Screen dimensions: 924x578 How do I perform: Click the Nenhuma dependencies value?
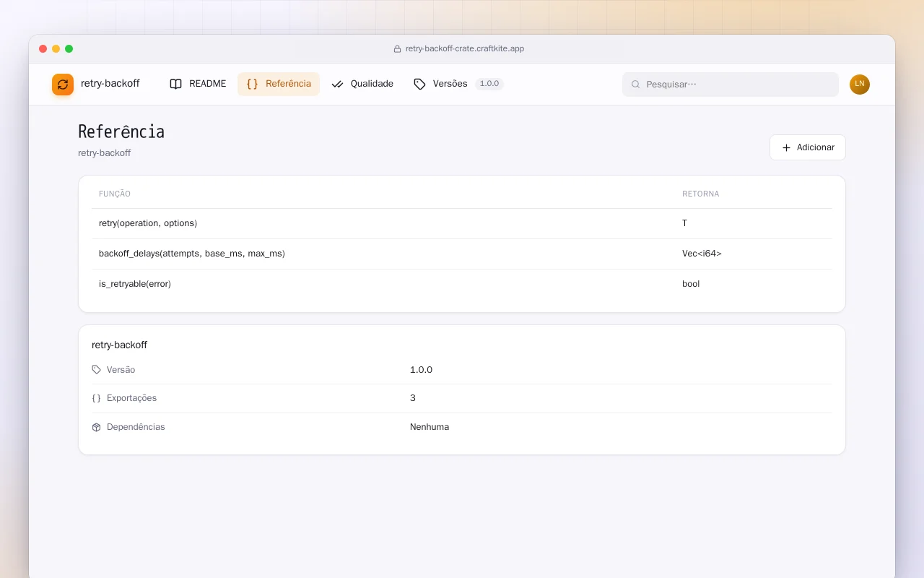(x=430, y=427)
